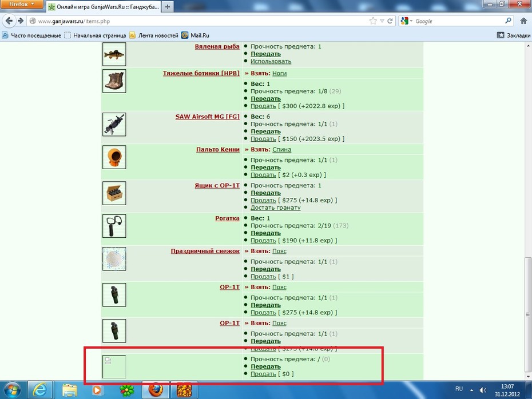Open media player taskbar icon
Viewport: 532px width, 399px height.
tap(97, 390)
